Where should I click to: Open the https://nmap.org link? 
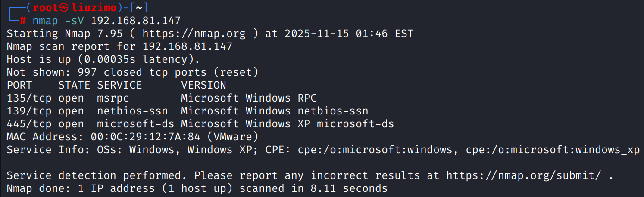pyautogui.click(x=194, y=34)
